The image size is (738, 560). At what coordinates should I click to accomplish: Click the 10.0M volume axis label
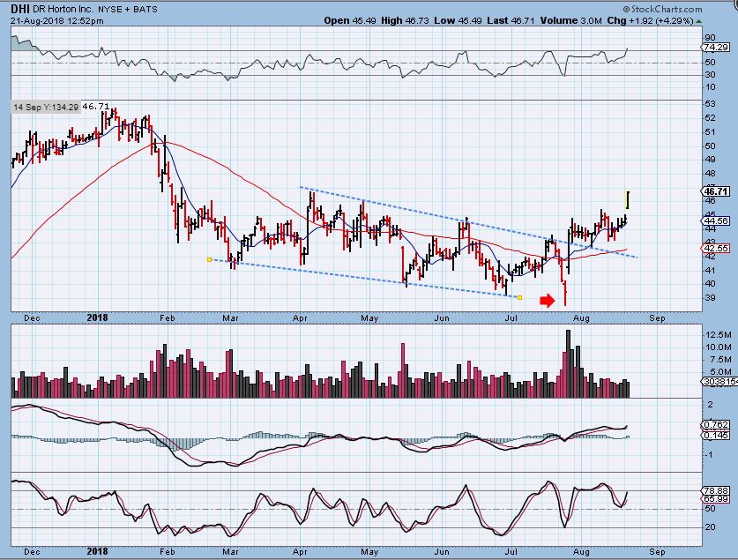(x=719, y=347)
